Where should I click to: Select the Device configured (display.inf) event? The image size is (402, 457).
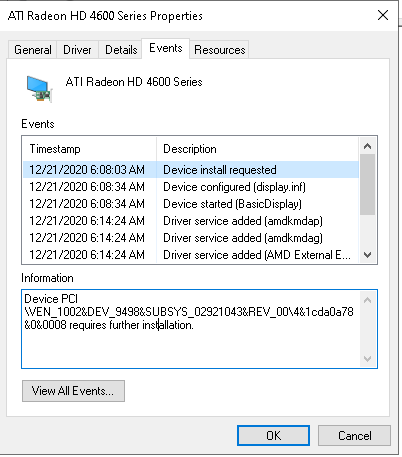tap(191, 187)
